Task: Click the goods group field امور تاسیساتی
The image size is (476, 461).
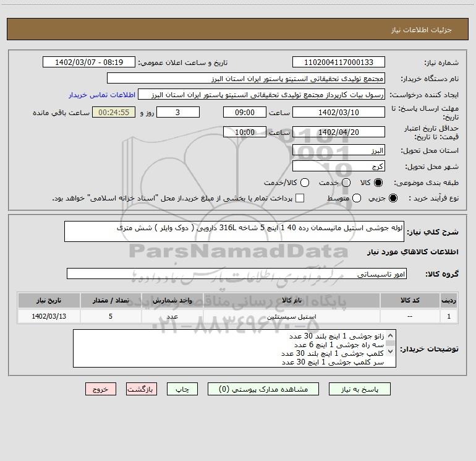Action: pos(237,274)
